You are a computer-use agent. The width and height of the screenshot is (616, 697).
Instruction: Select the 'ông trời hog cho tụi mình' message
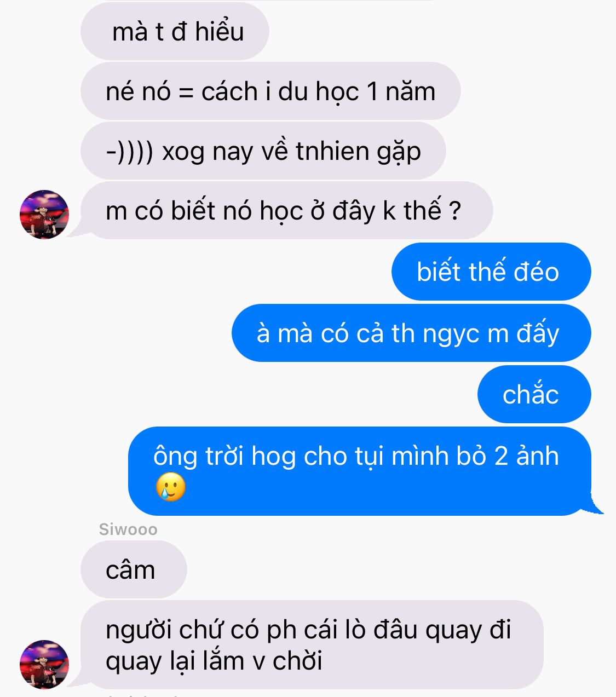click(360, 471)
